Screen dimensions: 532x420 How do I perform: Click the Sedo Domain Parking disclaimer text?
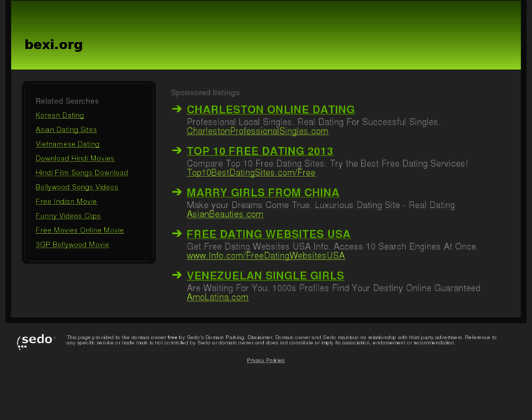(x=281, y=340)
